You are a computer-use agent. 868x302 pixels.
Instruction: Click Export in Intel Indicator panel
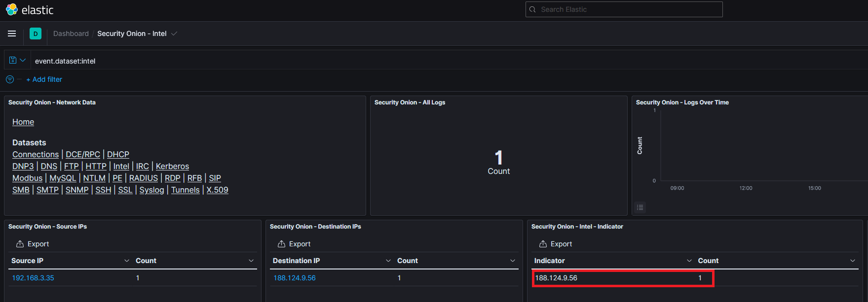click(x=556, y=244)
